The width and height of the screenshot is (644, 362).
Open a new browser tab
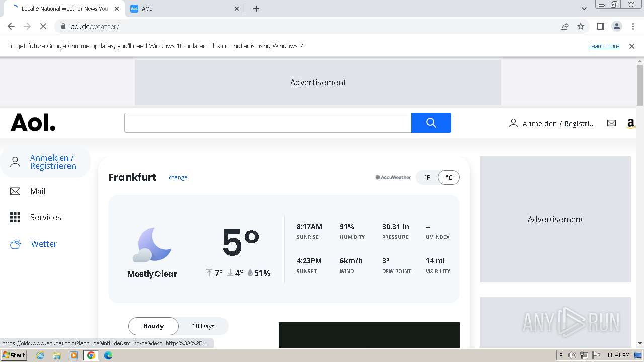point(256,9)
